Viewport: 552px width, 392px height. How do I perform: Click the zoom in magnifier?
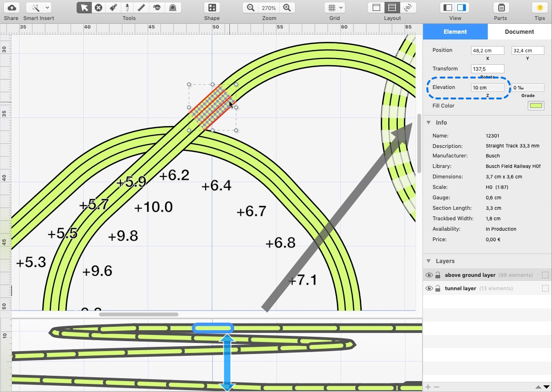[x=286, y=8]
